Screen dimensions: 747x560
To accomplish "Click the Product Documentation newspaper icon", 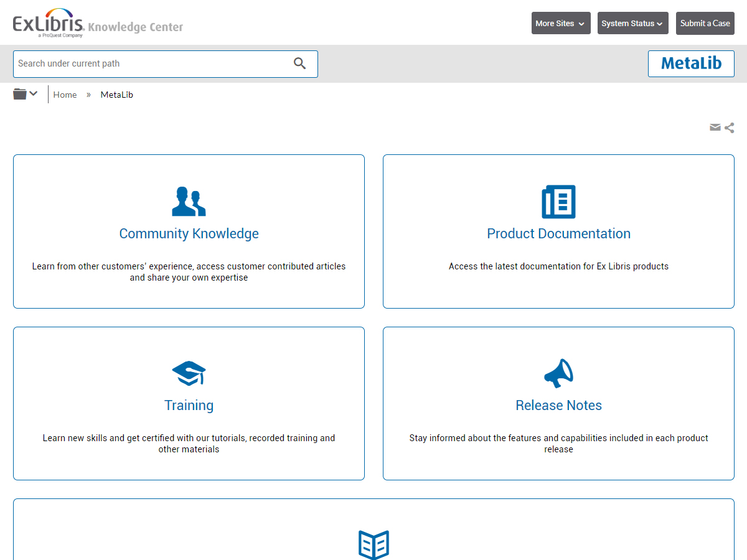I will [558, 202].
